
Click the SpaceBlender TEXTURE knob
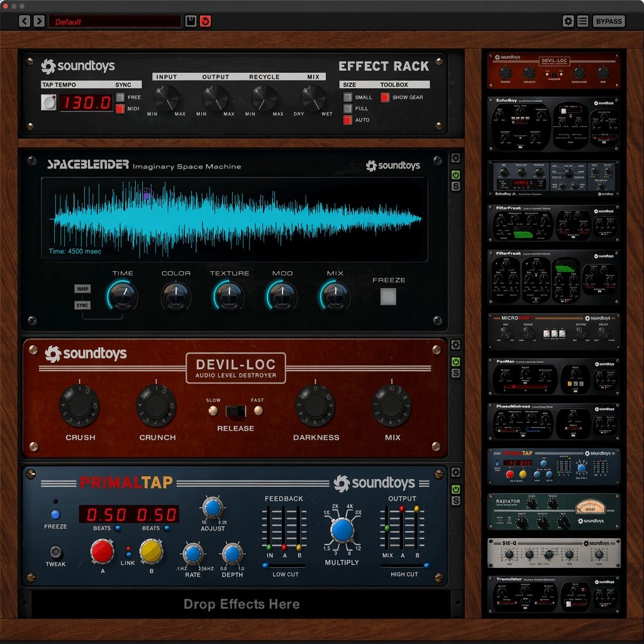pyautogui.click(x=229, y=296)
